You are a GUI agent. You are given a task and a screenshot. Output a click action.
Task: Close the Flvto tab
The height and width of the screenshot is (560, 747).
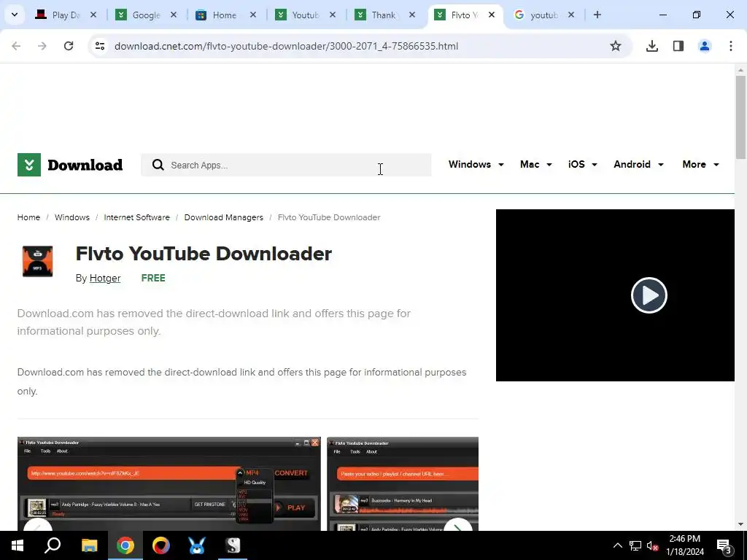point(492,15)
